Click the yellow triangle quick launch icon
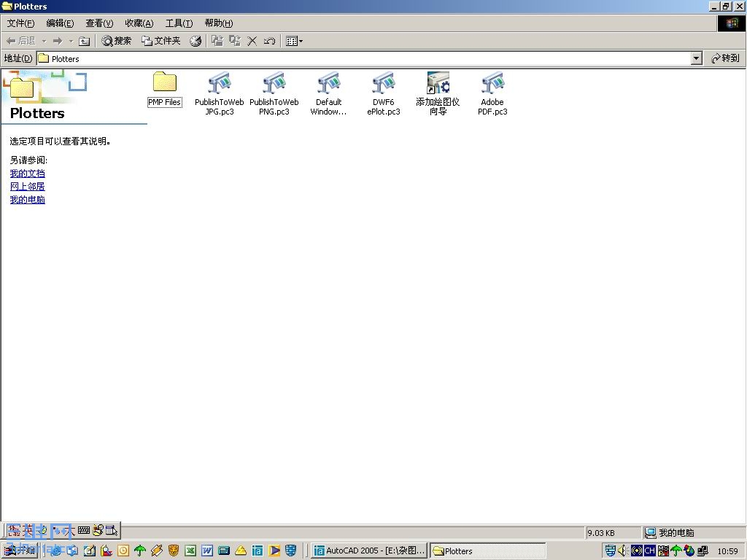 (241, 551)
